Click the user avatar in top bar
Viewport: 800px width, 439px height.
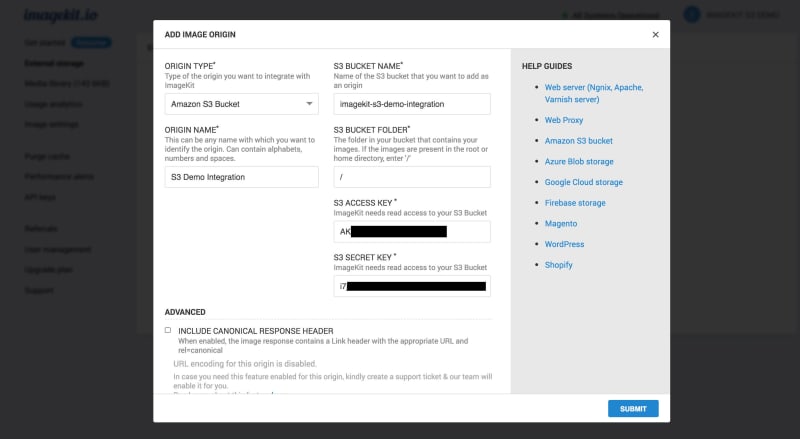pos(692,14)
